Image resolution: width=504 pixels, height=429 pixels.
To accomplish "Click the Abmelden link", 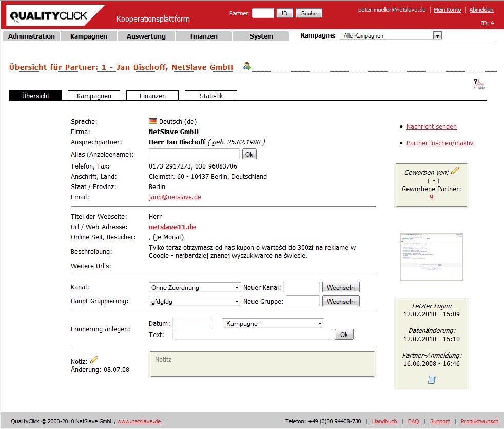I will point(481,10).
